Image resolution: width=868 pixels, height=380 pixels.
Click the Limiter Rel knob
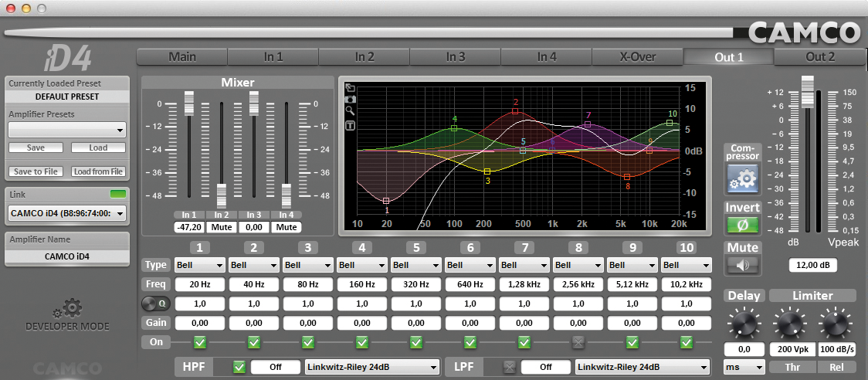[836, 322]
